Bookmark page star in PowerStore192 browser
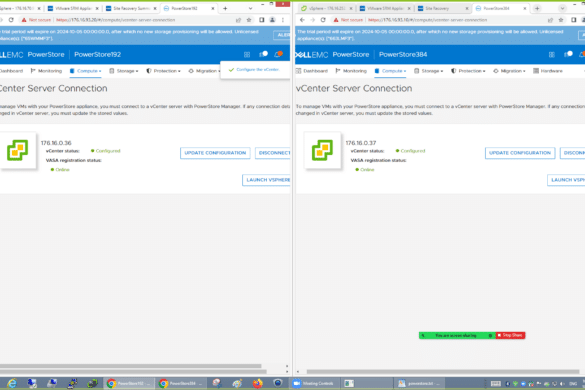 click(x=249, y=20)
